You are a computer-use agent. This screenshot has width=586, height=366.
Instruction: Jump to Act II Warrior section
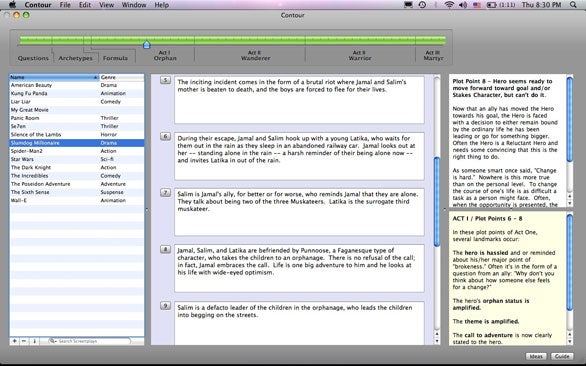pyautogui.click(x=360, y=55)
